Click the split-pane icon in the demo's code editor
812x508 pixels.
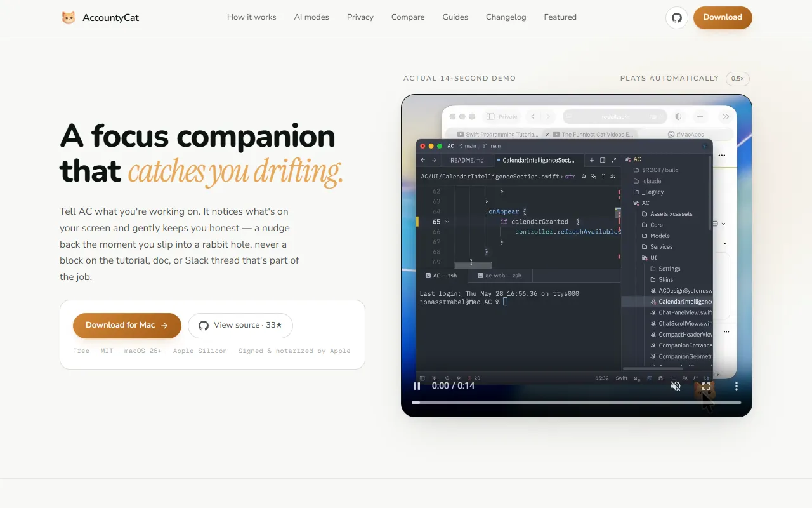(603, 161)
